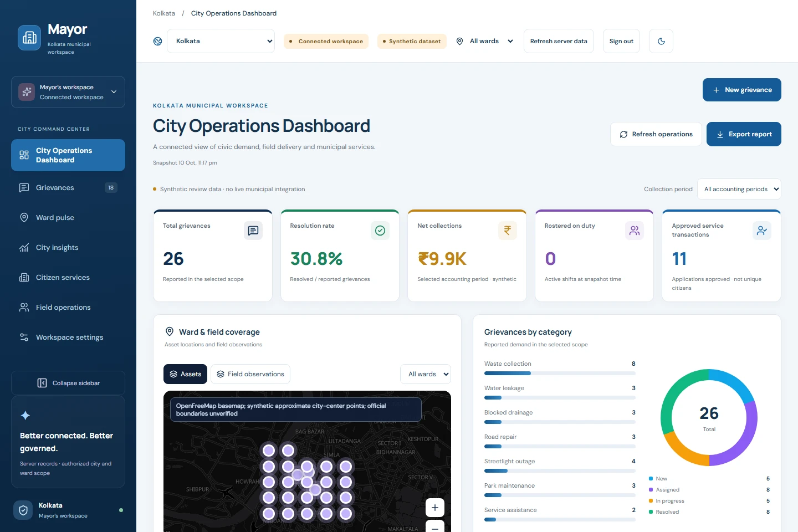Click the Citizen services building icon

[x=24, y=278]
